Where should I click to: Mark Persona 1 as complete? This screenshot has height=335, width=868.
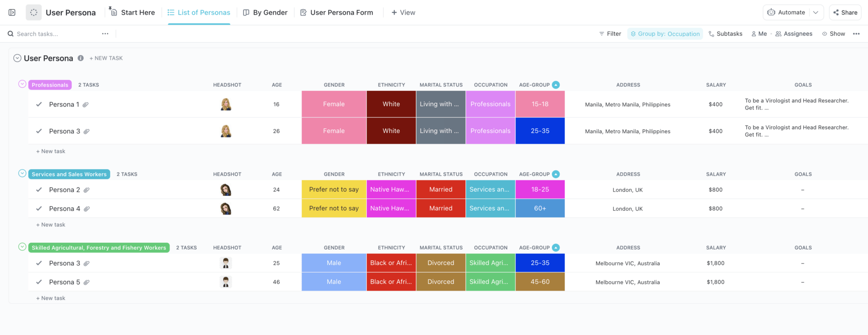pyautogui.click(x=39, y=104)
